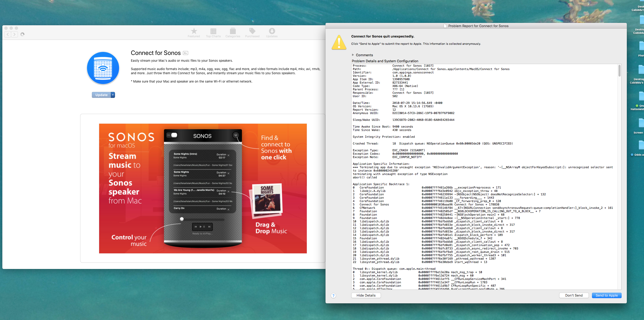
Task: Open the Top Charts tab
Action: point(213,33)
